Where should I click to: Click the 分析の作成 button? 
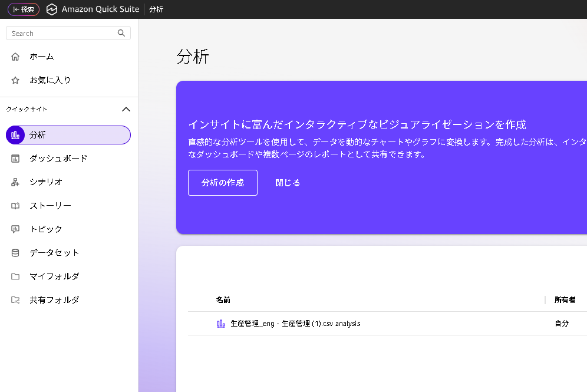click(222, 183)
